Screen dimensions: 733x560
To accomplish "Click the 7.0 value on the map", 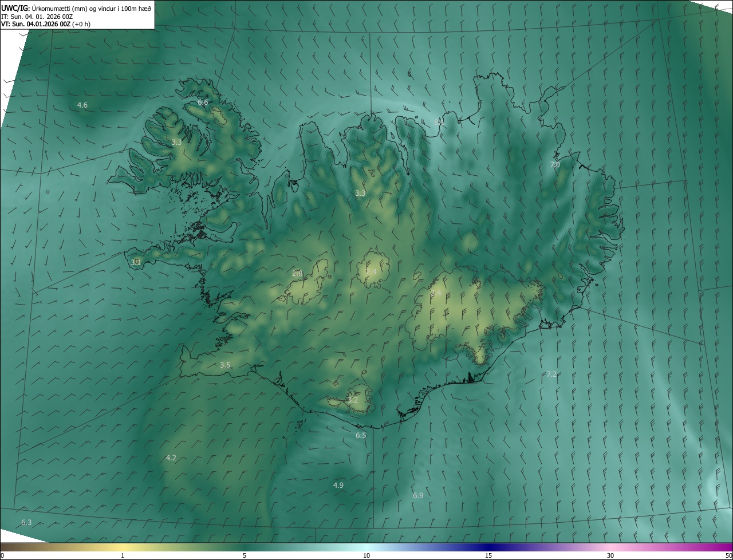I will pyautogui.click(x=555, y=164).
